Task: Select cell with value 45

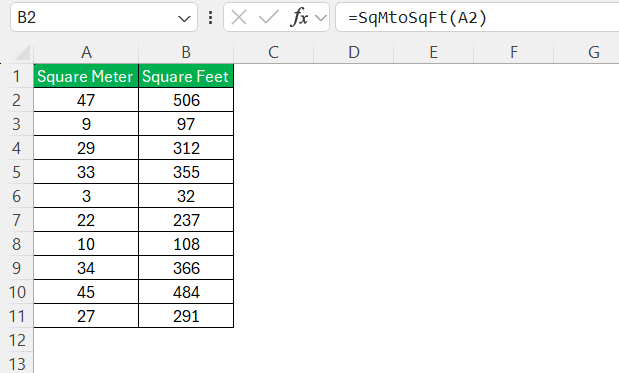Action: 86,292
